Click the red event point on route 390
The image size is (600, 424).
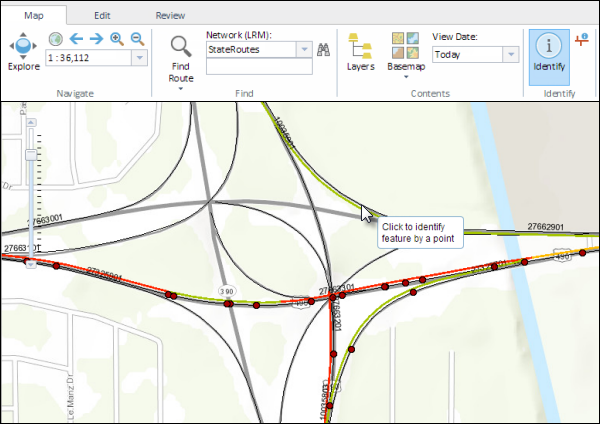point(229,303)
